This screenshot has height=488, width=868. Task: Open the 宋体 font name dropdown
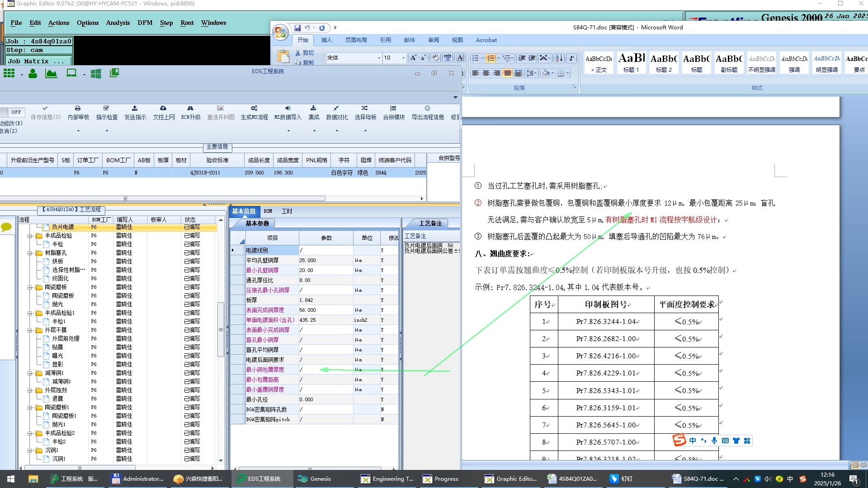pos(379,58)
